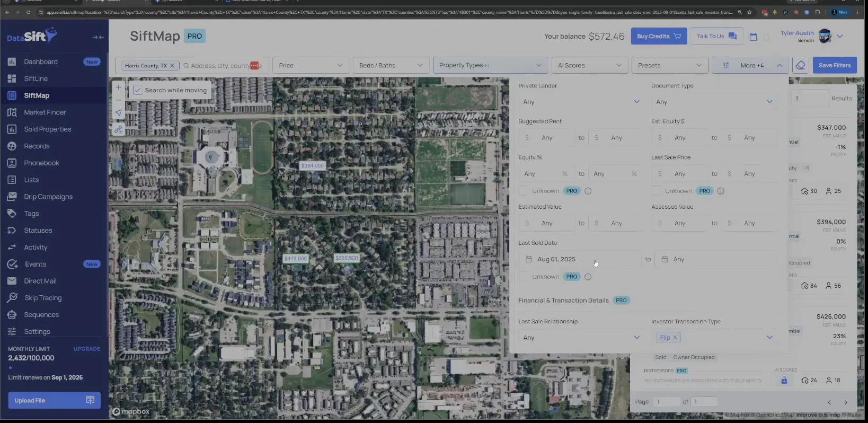Click the Last Sold Date start field
The height and width of the screenshot is (423, 868).
click(580, 259)
